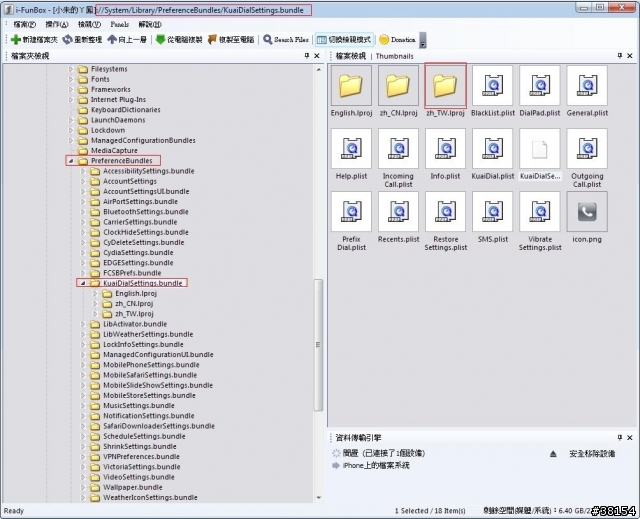
Task: Click the orange Copy to PC icon
Action: (x=212, y=39)
